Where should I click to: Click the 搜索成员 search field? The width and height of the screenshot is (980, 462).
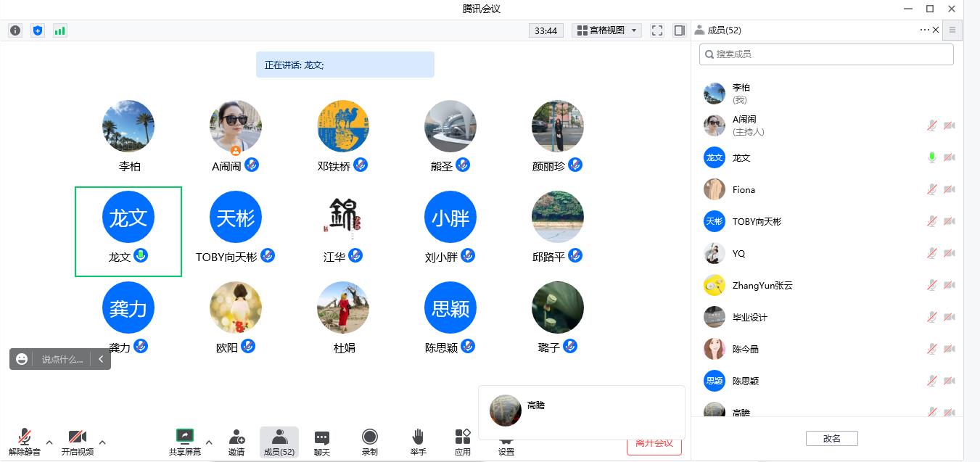pyautogui.click(x=825, y=54)
